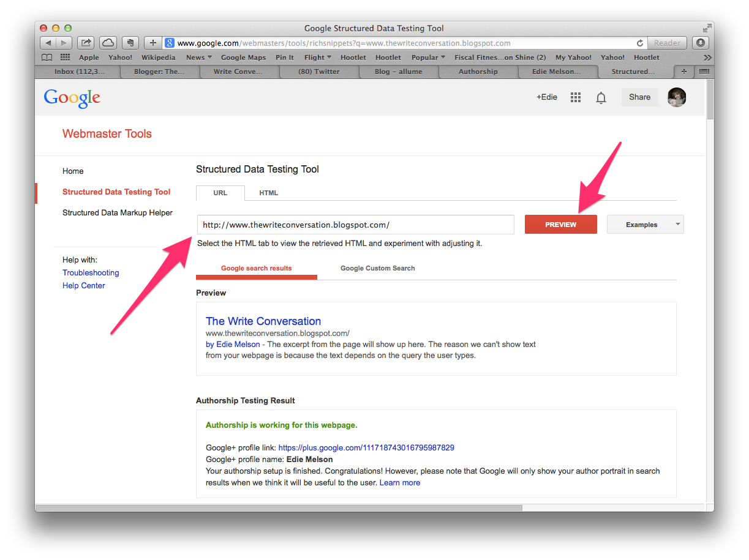749x560 pixels.
Task: Open the Google apps grid icon
Action: pyautogui.click(x=576, y=97)
